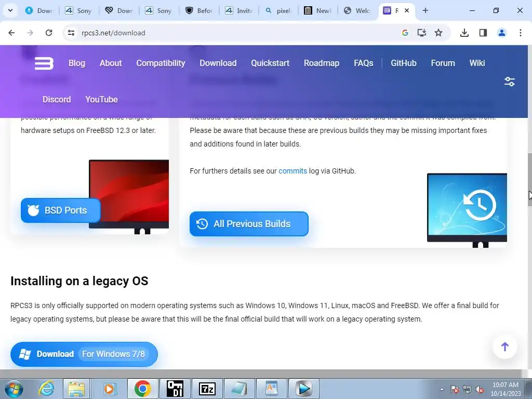Open Windows Explorer folder in taskbar
Viewport: 532px width, 399px height.
(x=76, y=389)
